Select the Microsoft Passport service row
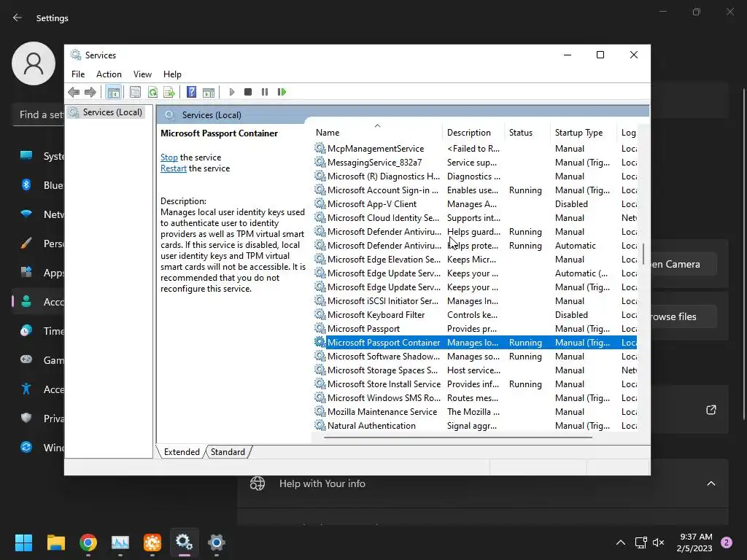 click(x=475, y=329)
